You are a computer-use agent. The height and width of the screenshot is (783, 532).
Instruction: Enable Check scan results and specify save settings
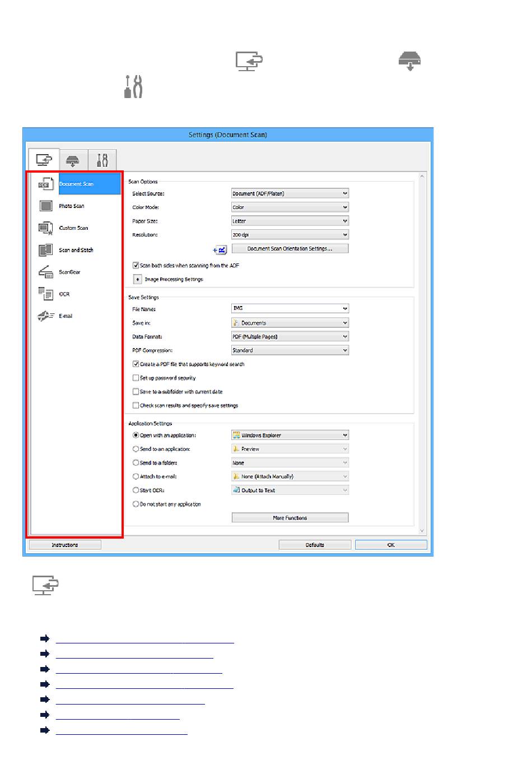click(136, 405)
